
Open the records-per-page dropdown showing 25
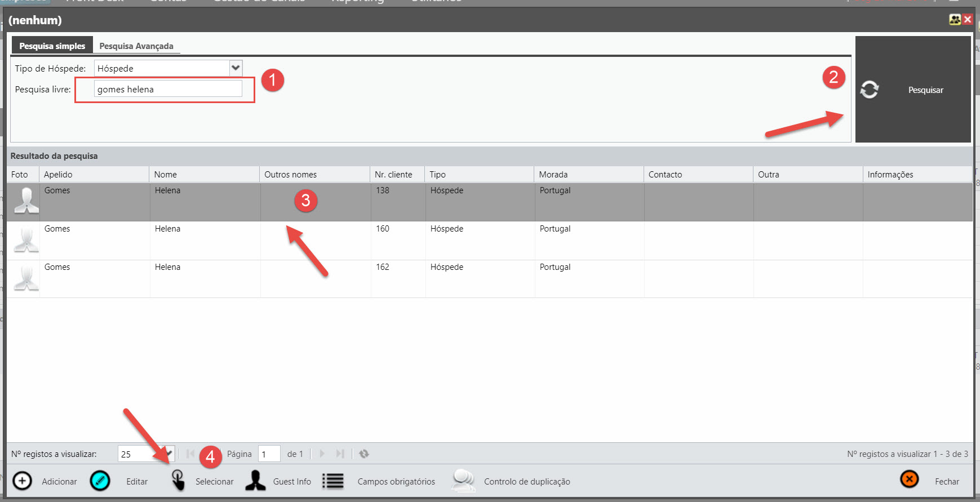[168, 454]
